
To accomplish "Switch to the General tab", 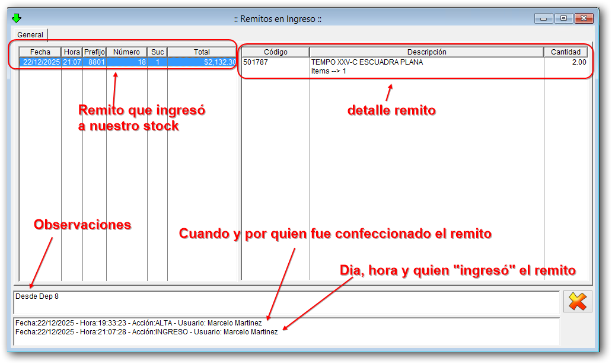I will click(x=30, y=35).
